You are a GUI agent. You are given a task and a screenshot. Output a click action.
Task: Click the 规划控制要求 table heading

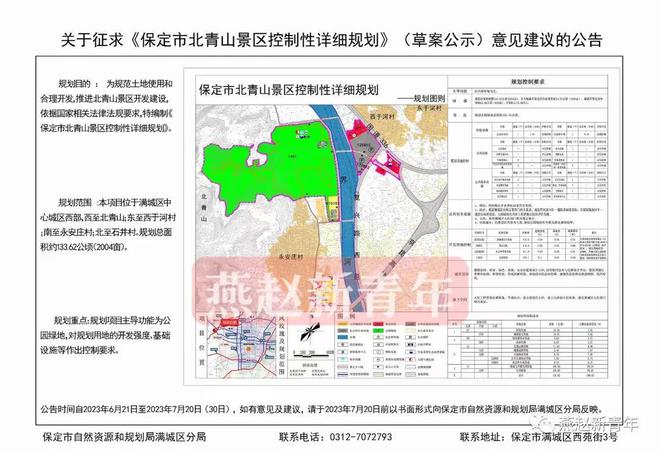[528, 82]
